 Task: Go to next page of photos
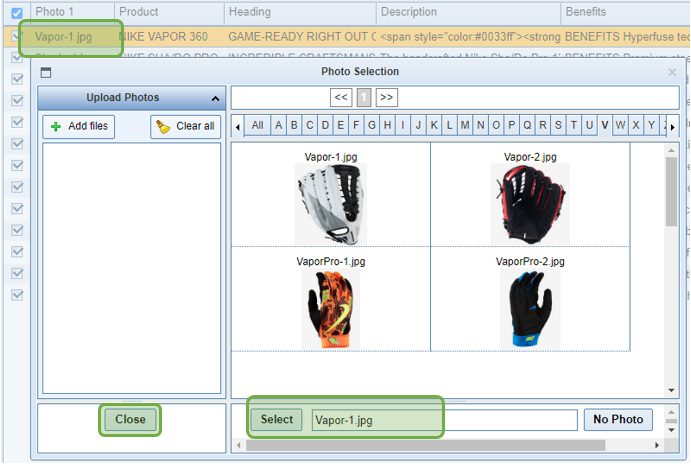coord(387,98)
